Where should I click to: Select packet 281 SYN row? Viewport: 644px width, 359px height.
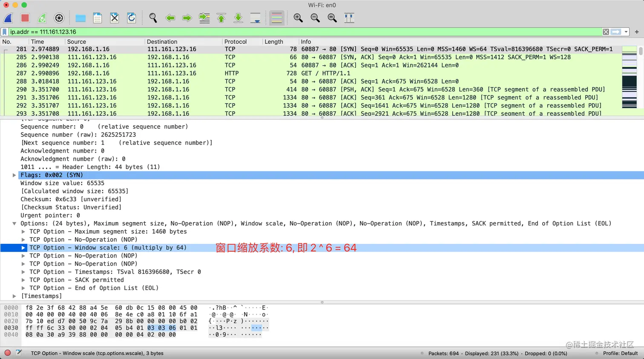311,49
